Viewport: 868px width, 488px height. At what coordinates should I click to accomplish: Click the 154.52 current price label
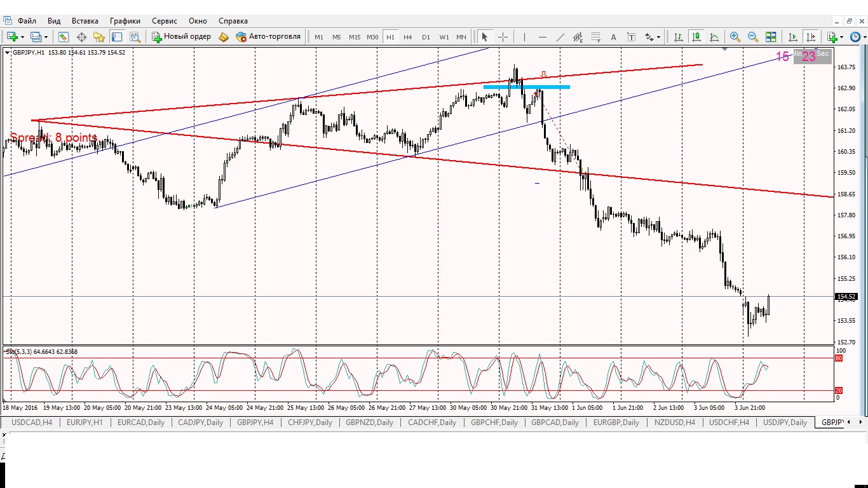click(x=846, y=297)
